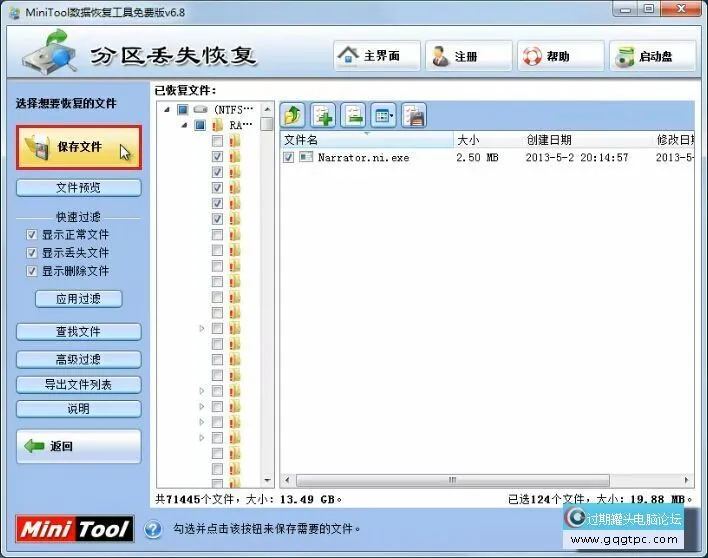
Task: Click the lifebuoy help icon
Action: pos(532,56)
